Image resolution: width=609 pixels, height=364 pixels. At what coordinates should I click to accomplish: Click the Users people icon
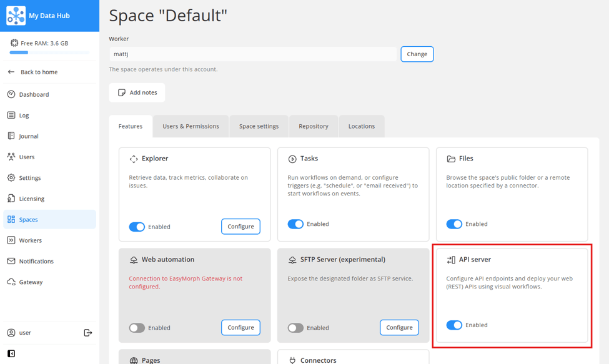[11, 157]
